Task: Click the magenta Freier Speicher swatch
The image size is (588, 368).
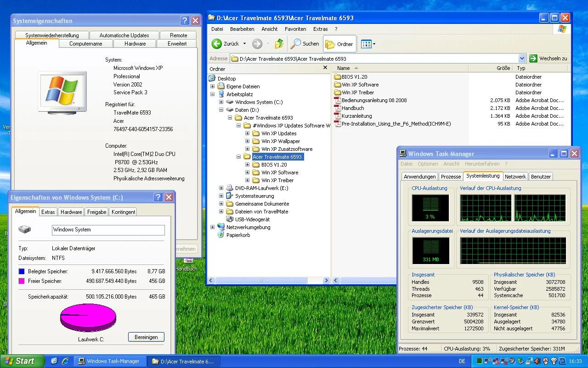Action: click(22, 281)
